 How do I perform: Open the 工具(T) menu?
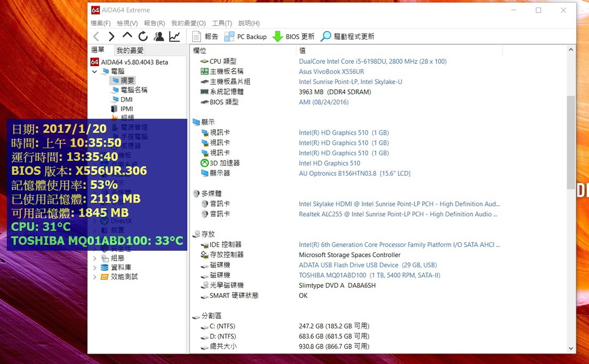pos(222,24)
